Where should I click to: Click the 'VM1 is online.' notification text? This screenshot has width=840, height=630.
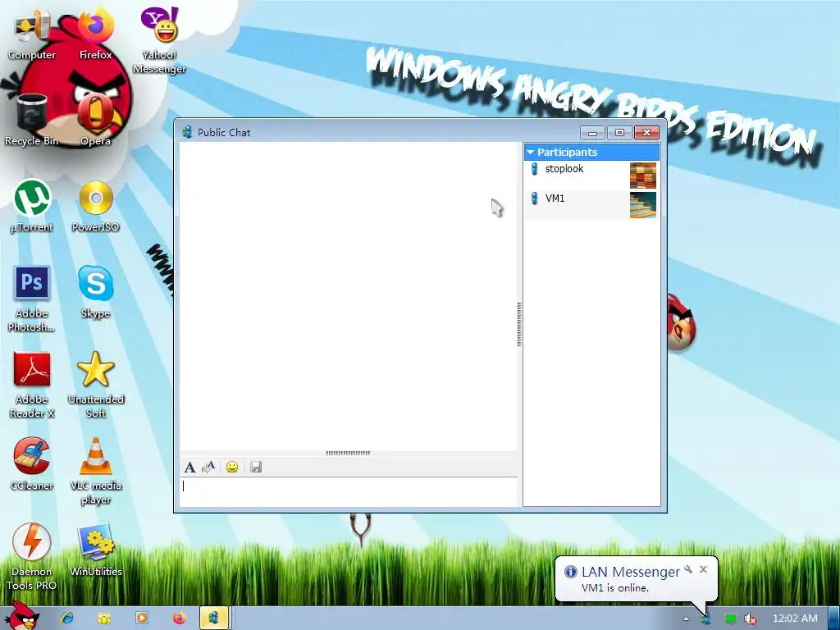point(615,587)
